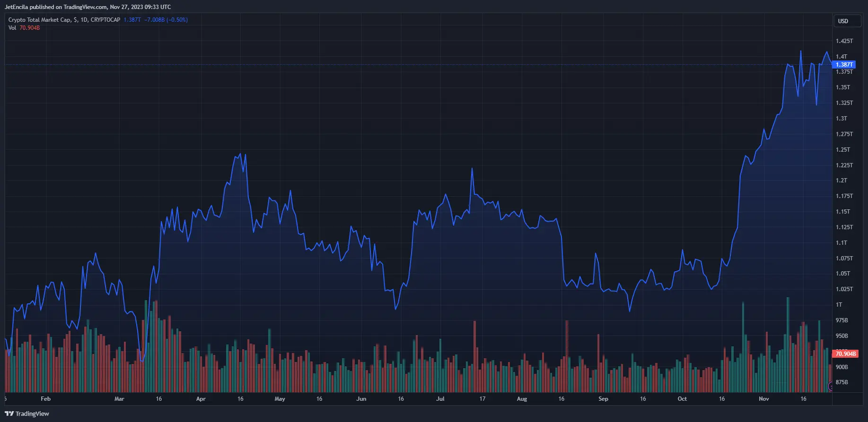Screen dimensions: 868x422
Task: Click the 1.425T price scale label
Action: coord(844,41)
